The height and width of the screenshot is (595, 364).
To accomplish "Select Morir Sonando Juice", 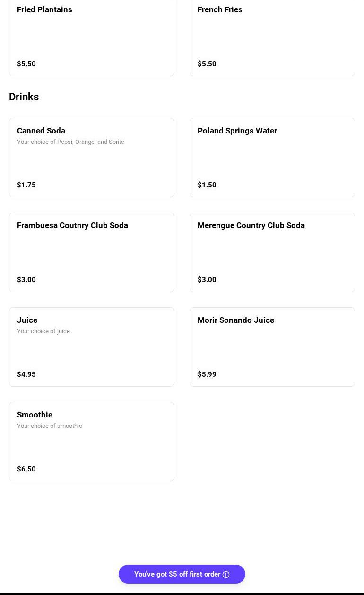I will [x=272, y=347].
